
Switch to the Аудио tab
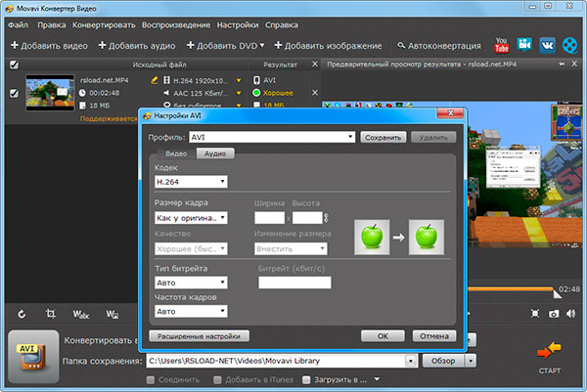point(215,153)
